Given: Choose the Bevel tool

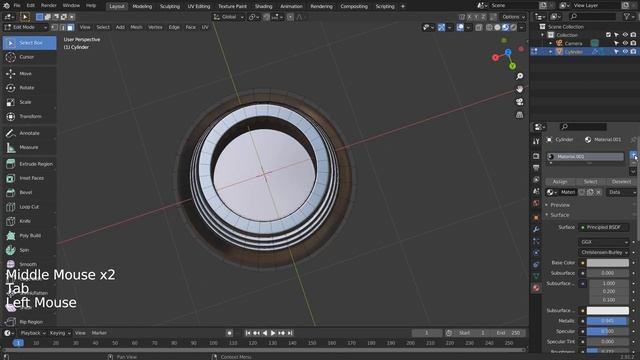Looking at the screenshot, I should click(29, 193).
